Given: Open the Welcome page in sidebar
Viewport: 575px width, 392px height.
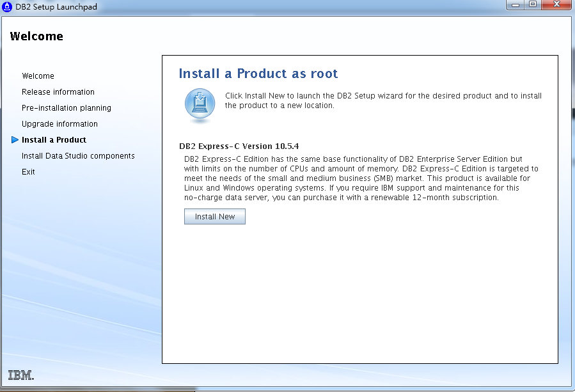Looking at the screenshot, I should pos(38,76).
